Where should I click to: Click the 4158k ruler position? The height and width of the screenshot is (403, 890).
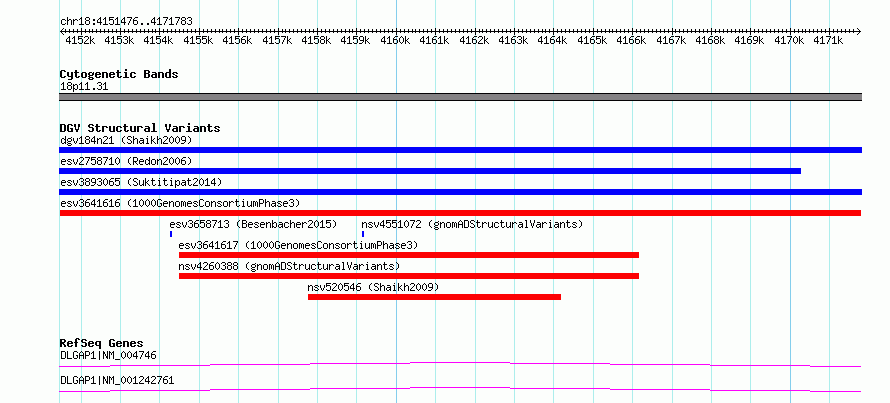pyautogui.click(x=316, y=40)
